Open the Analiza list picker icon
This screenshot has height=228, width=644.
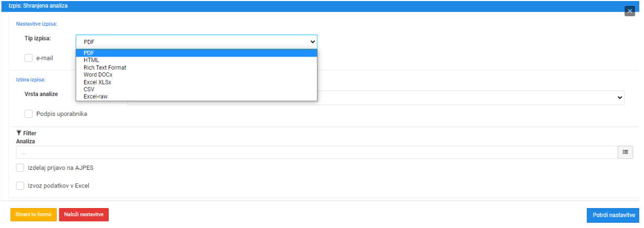tap(625, 152)
